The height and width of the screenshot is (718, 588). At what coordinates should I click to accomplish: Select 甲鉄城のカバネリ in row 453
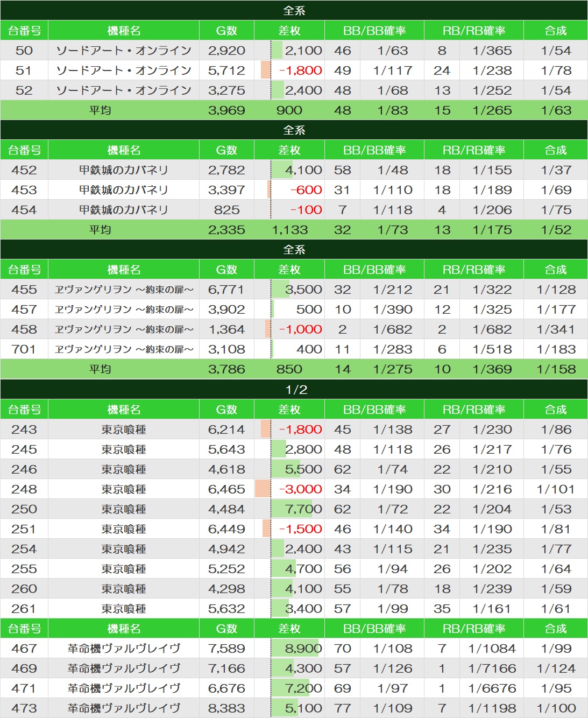tap(124, 190)
